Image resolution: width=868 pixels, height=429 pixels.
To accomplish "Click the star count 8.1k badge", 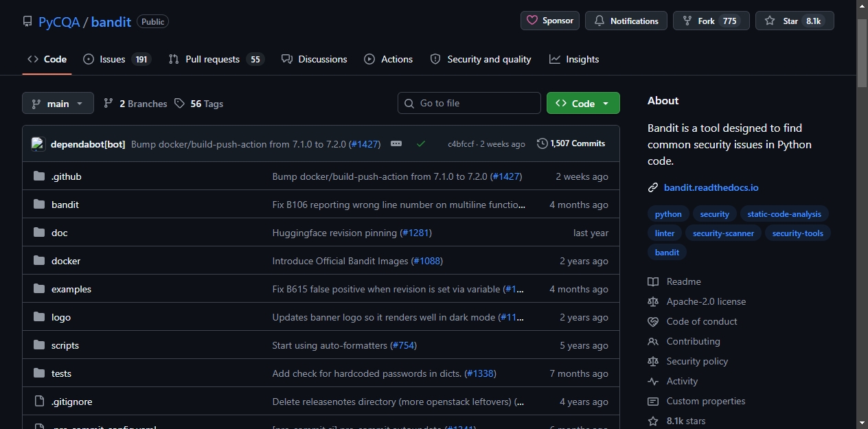I will [813, 21].
